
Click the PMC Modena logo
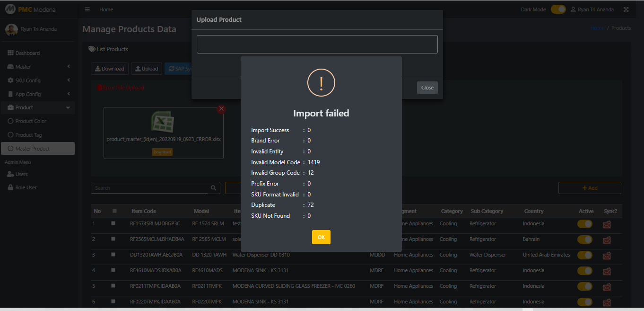(31, 9)
